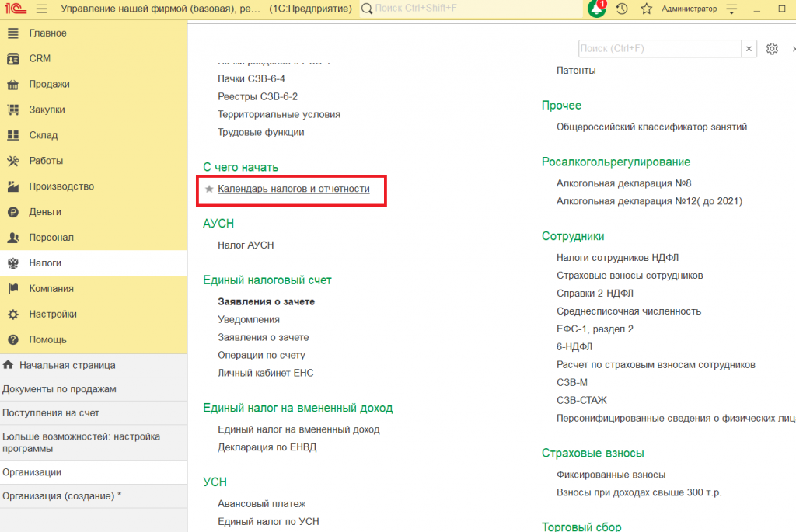Open Алкогольная декларация №12( до 2021)
The height and width of the screenshot is (532, 796).
click(649, 201)
